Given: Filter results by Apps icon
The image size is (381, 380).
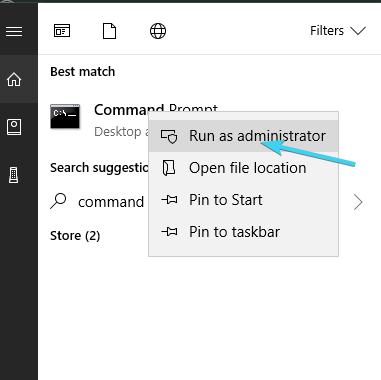Looking at the screenshot, I should 62,31.
